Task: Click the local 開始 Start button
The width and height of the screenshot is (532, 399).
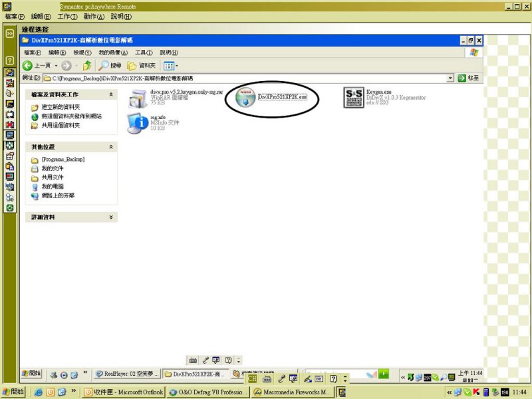Action: 13,392
